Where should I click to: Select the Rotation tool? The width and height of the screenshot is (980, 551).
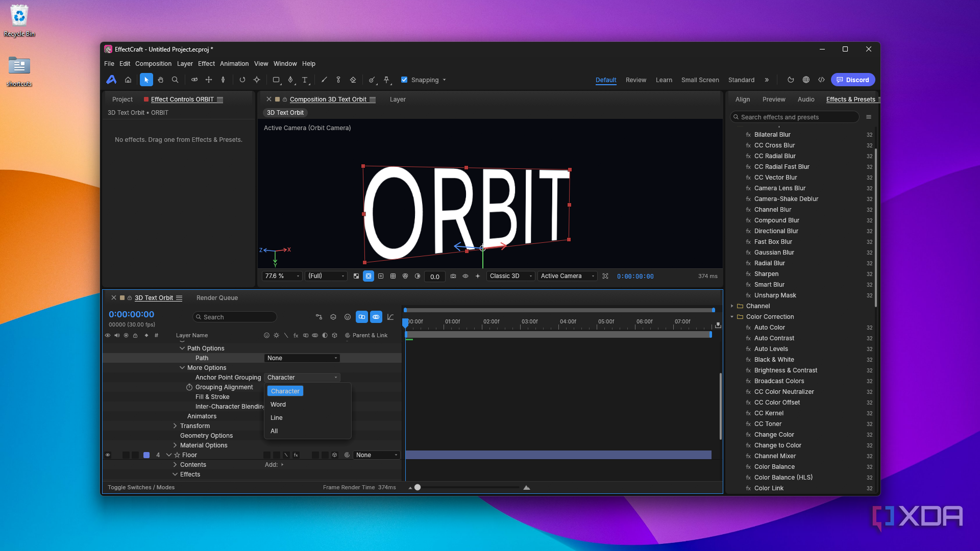[x=242, y=80]
